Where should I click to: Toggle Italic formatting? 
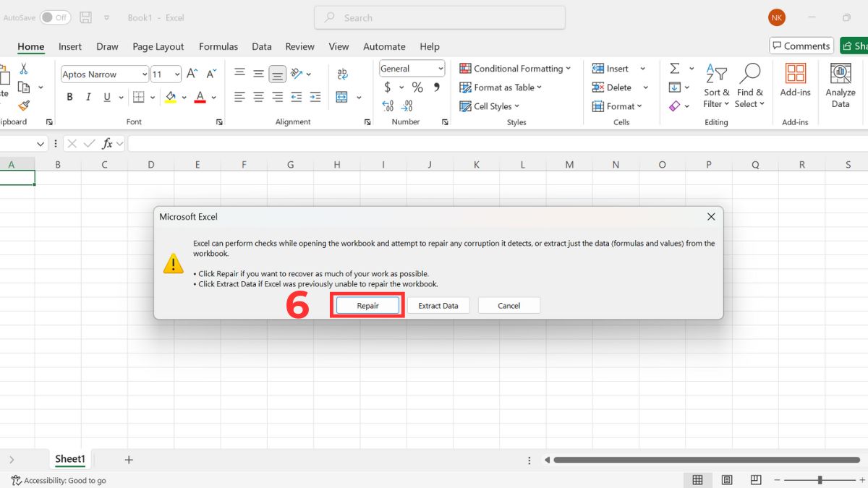pos(88,97)
